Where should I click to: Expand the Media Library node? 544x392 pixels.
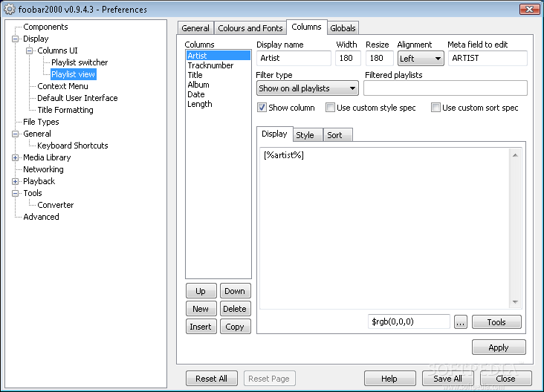pyautogui.click(x=16, y=157)
